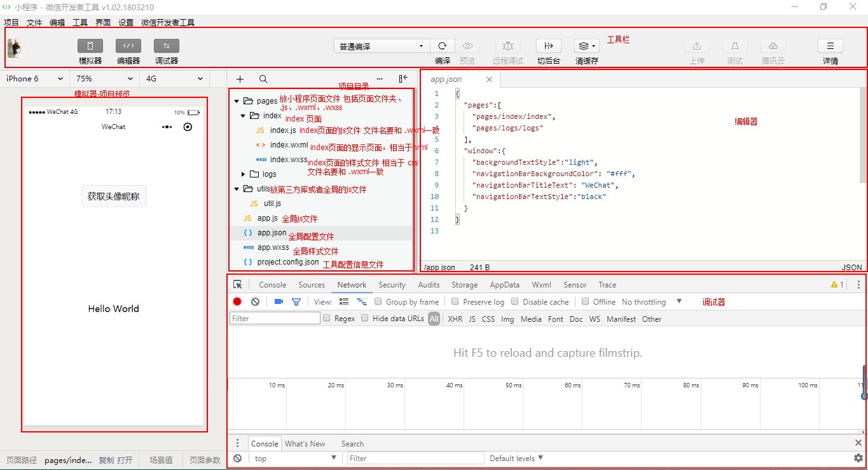The image size is (868, 470).
Task: Click the 复制 page path link
Action: click(x=106, y=460)
